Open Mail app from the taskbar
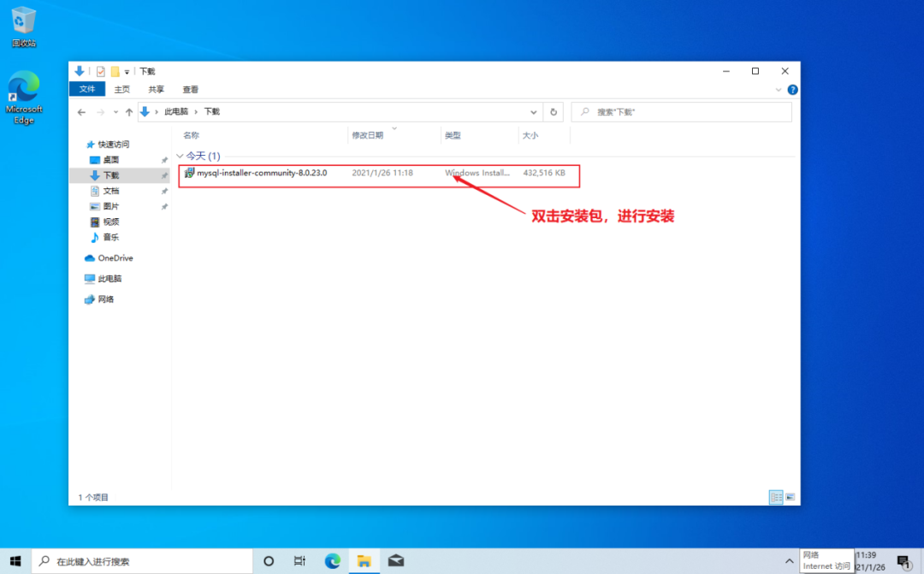The width and height of the screenshot is (924, 574). tap(396, 561)
